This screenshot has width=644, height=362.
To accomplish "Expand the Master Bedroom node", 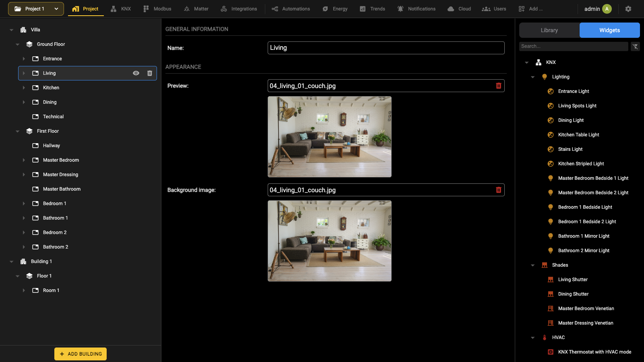I will [24, 160].
